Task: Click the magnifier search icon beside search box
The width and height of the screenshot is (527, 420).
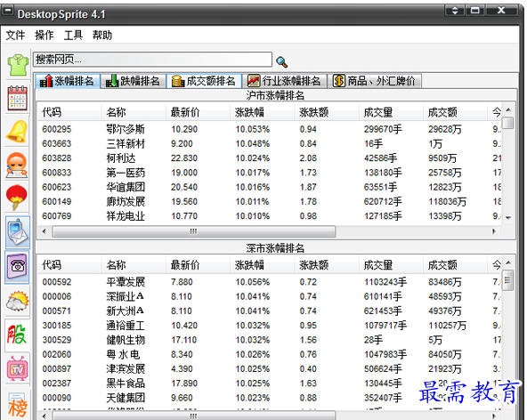Action: pyautogui.click(x=281, y=61)
